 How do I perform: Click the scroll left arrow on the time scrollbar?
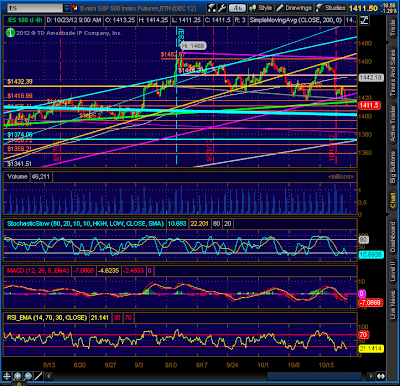(x=49, y=376)
